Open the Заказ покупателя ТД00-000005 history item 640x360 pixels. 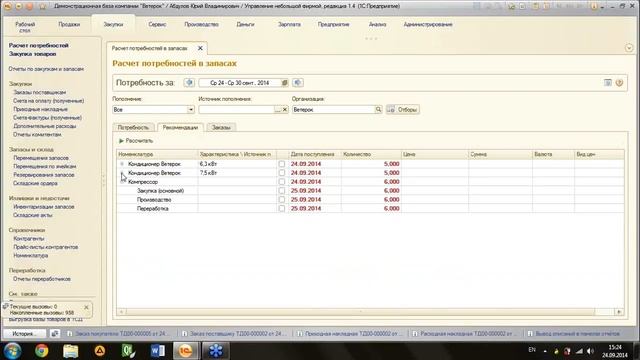[x=120, y=333]
